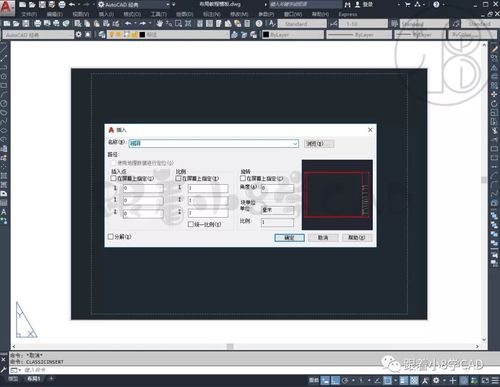This screenshot has height=387, width=500.
Task: Click the annotation scale icon in status bar
Action: click(x=425, y=380)
